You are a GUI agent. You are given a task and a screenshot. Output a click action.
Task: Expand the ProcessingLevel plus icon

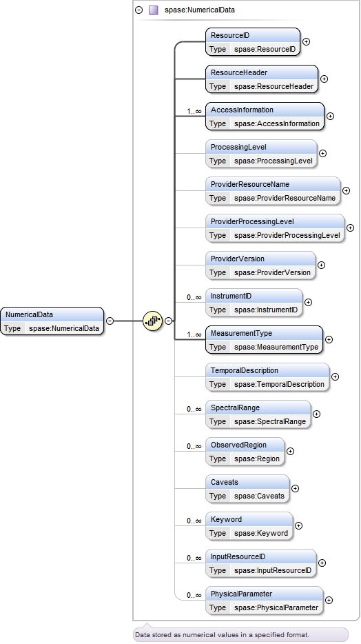(323, 153)
